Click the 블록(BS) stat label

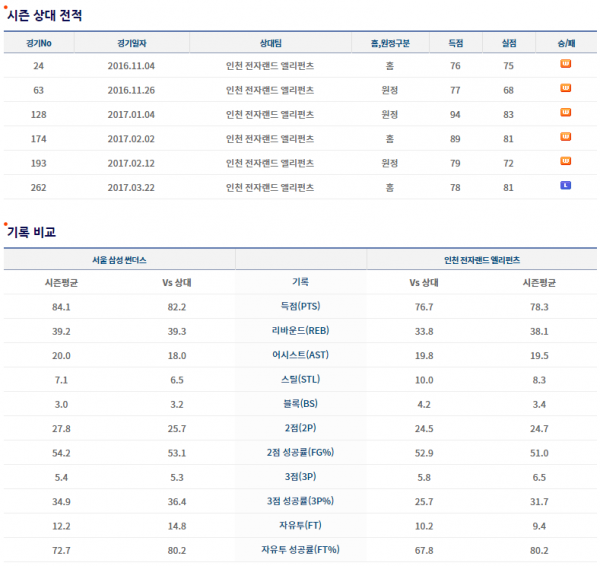[300, 404]
